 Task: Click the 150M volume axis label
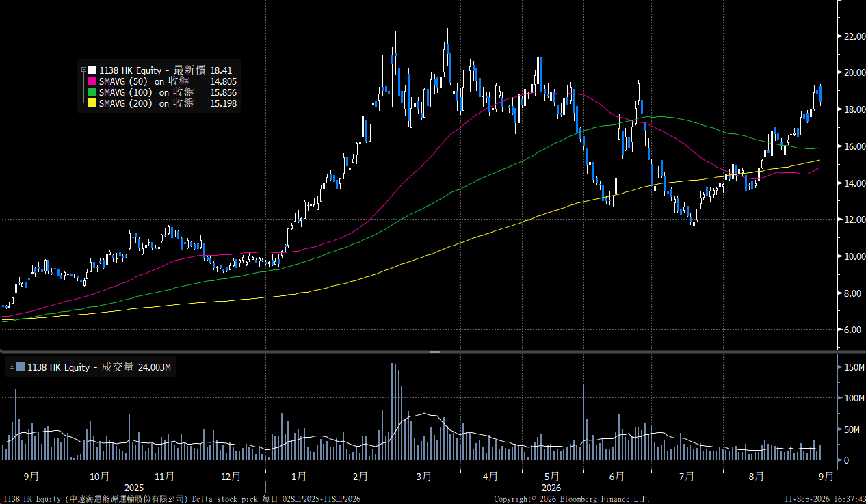point(852,367)
